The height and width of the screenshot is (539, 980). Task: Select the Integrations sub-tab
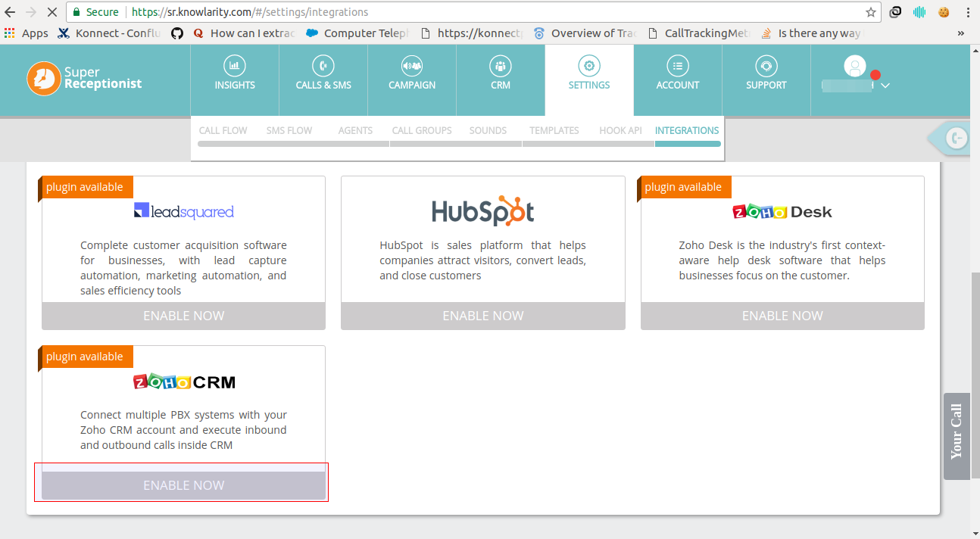pyautogui.click(x=687, y=130)
